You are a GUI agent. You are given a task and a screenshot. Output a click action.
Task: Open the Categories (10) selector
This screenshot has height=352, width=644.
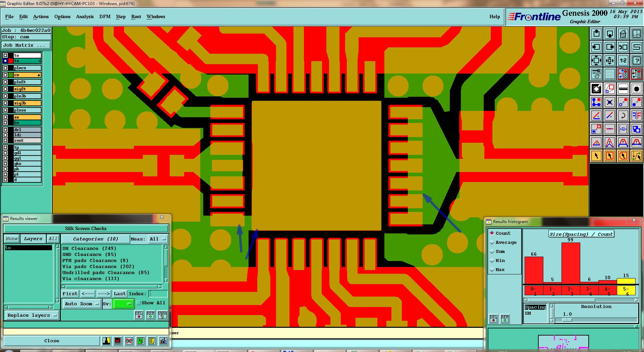click(96, 239)
